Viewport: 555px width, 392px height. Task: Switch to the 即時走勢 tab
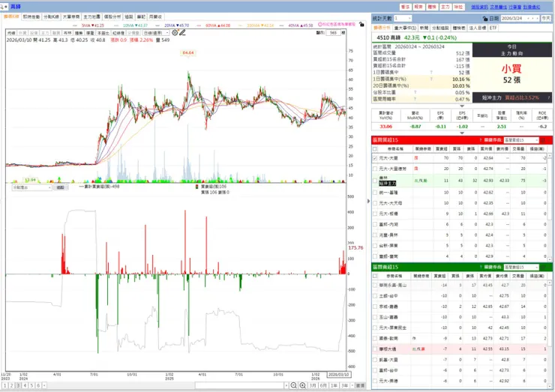pyautogui.click(x=31, y=16)
